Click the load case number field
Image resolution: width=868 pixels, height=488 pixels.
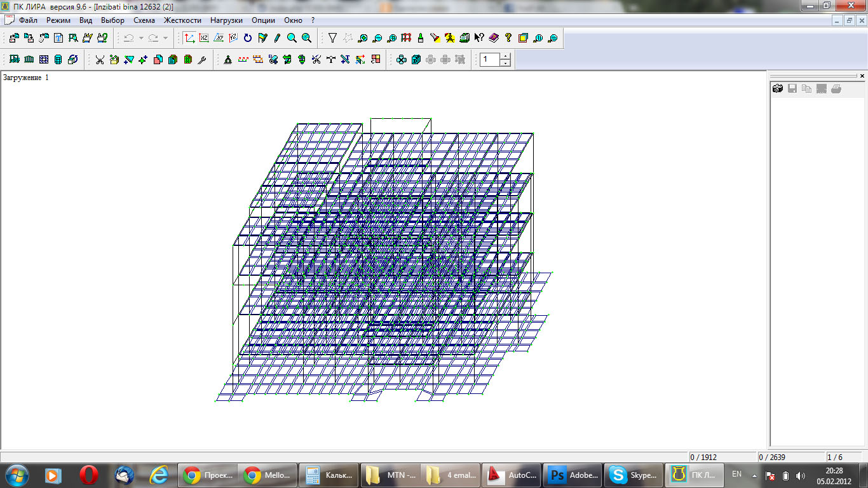[490, 60]
